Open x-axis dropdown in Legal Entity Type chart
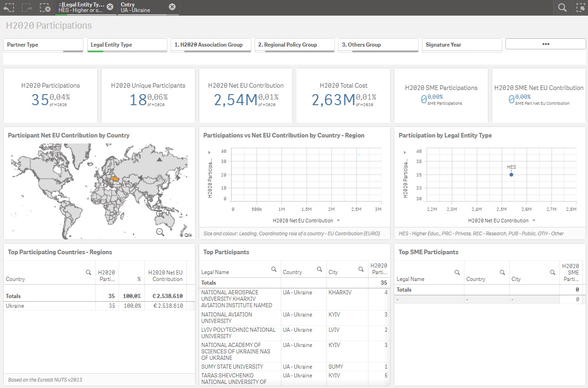Screen dimensions: 588x388 (534, 221)
